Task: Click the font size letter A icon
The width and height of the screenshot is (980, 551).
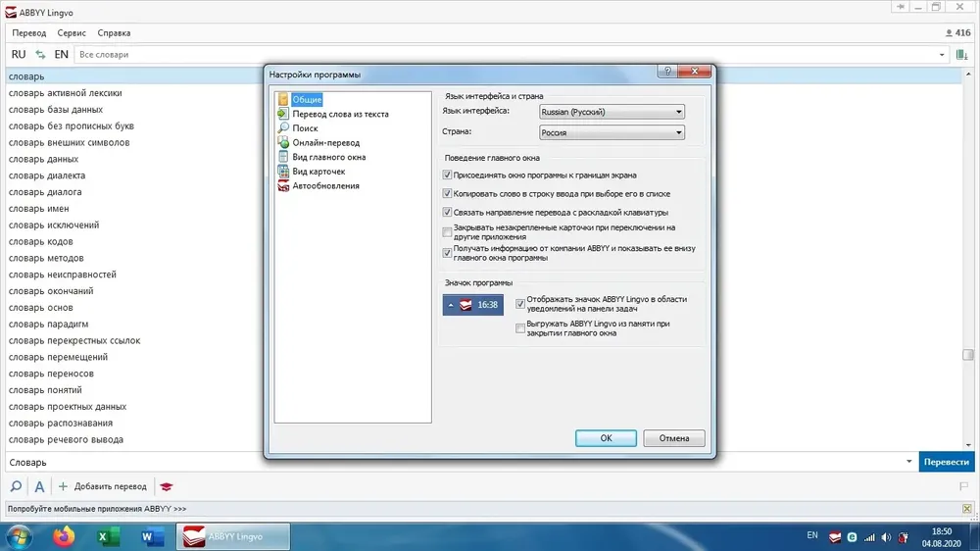Action: (x=39, y=486)
